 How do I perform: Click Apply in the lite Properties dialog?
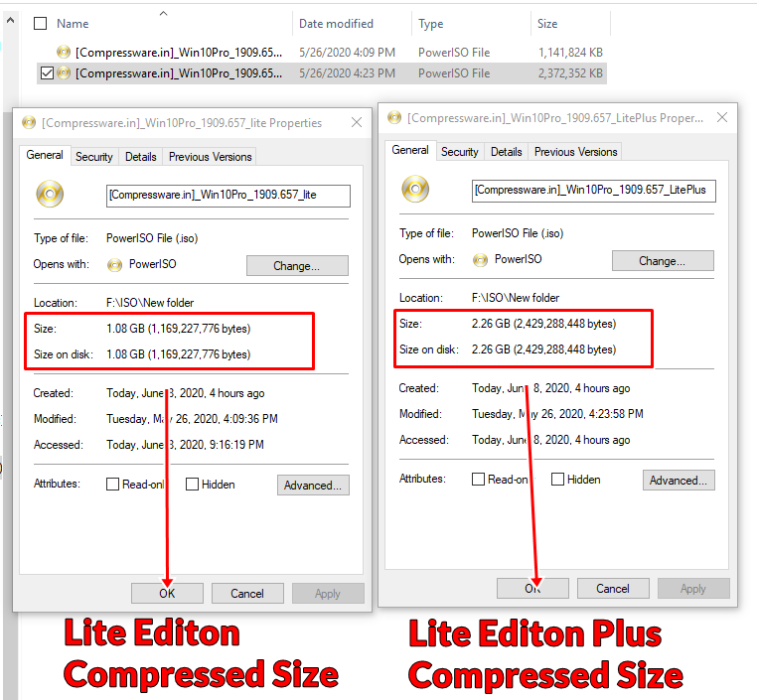point(328,594)
